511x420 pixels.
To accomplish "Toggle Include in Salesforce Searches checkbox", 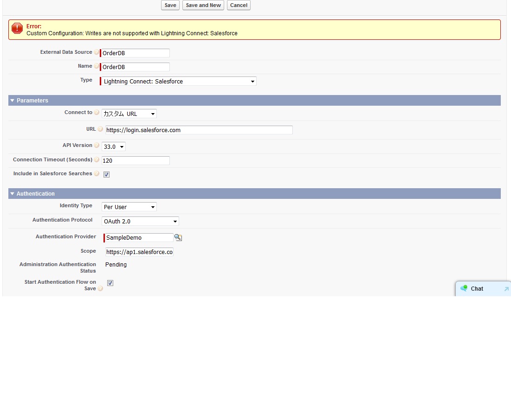I will point(106,174).
